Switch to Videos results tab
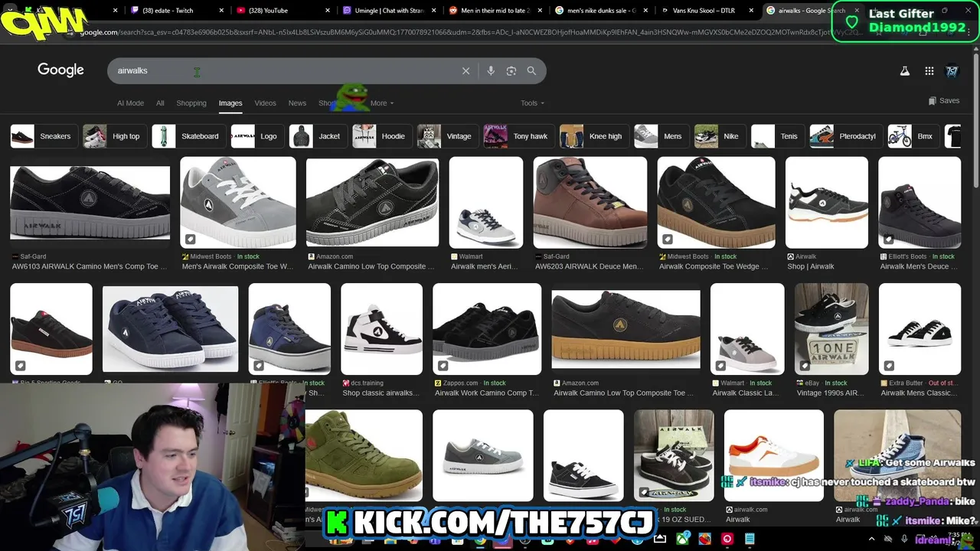The height and width of the screenshot is (551, 980). tap(265, 103)
